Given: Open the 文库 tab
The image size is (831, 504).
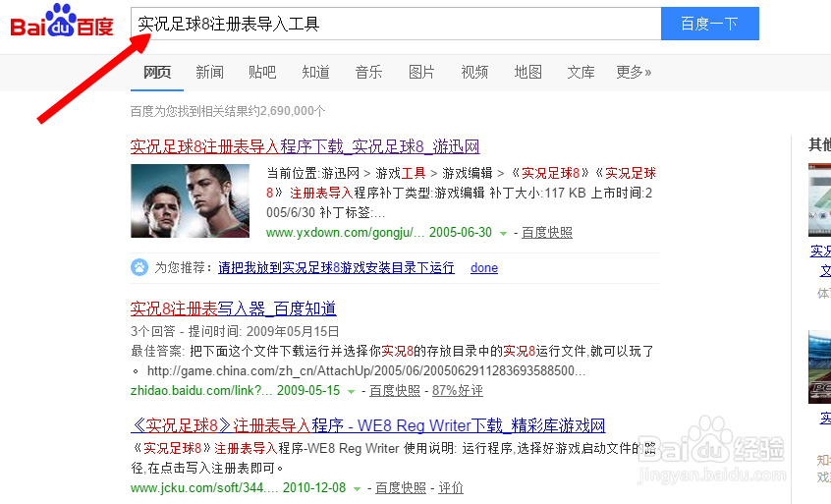Looking at the screenshot, I should point(581,72).
